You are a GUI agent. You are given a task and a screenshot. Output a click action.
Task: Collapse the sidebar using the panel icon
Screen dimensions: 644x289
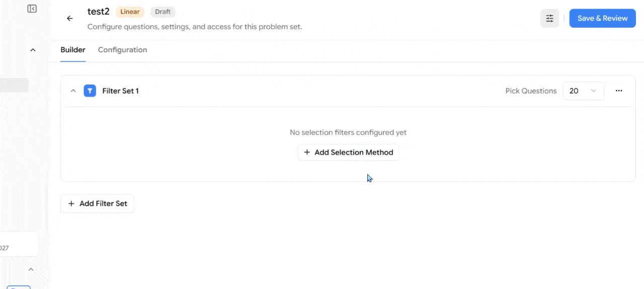[x=32, y=9]
